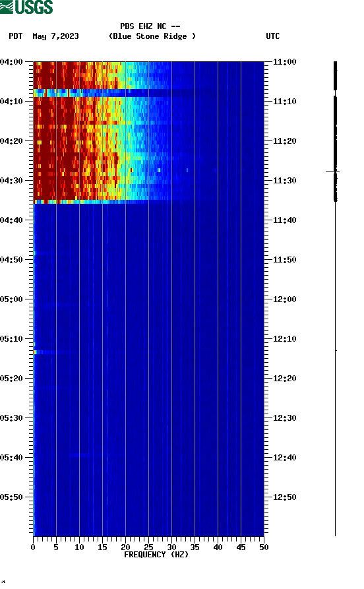Screen dimensions: 364x589
Task: Click the 'FREQUENCY (HZ)' axis title
Action: [x=156, y=555]
